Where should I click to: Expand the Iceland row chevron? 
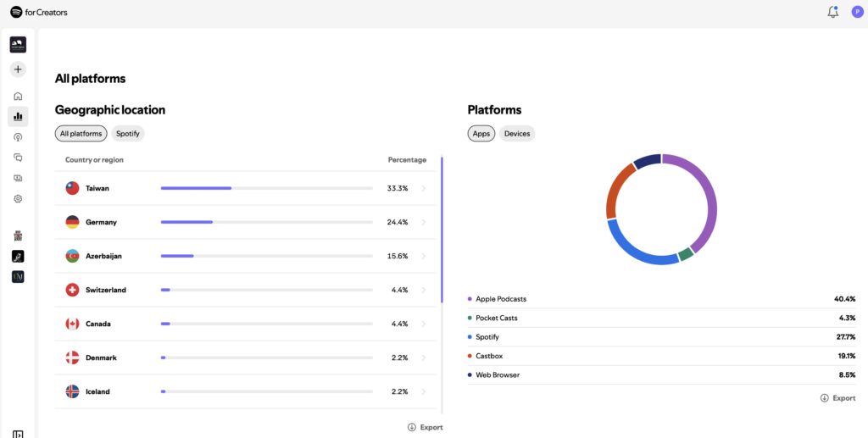point(424,391)
